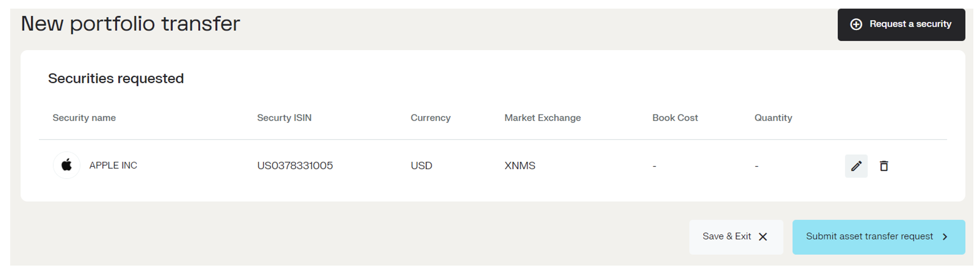Click the Book Cost column header
This screenshot has width=980, height=275.
click(x=675, y=118)
